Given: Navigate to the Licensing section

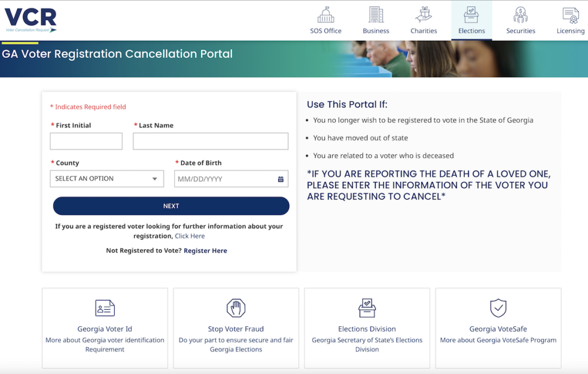Looking at the screenshot, I should [570, 20].
